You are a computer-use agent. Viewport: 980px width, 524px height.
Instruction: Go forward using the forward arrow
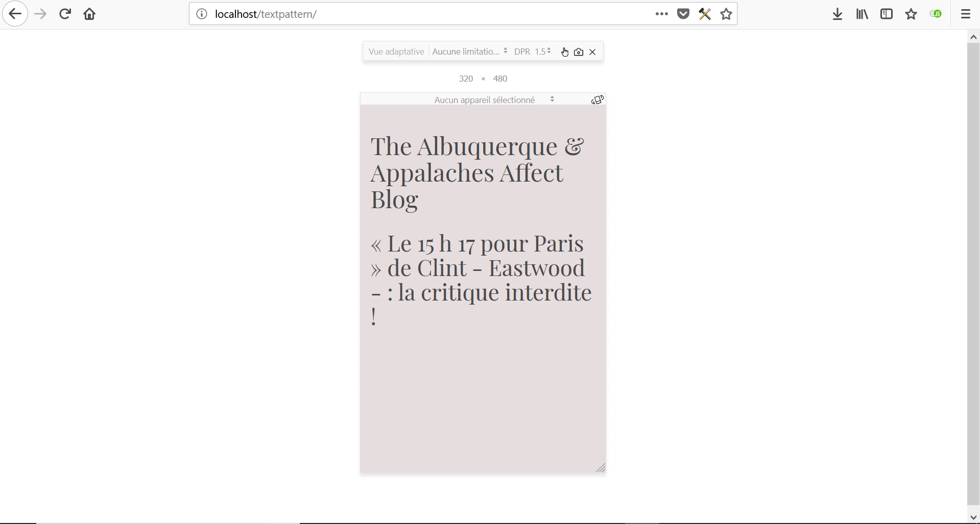point(40,14)
